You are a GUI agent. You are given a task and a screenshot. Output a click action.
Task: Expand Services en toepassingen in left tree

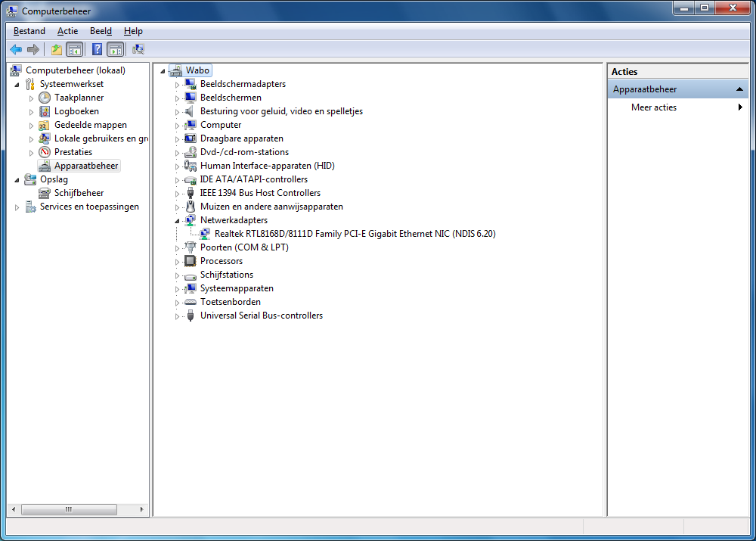click(17, 207)
